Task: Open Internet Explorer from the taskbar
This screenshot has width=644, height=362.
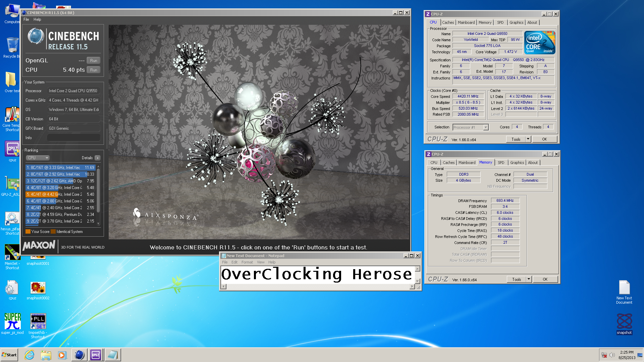Action: (30, 355)
